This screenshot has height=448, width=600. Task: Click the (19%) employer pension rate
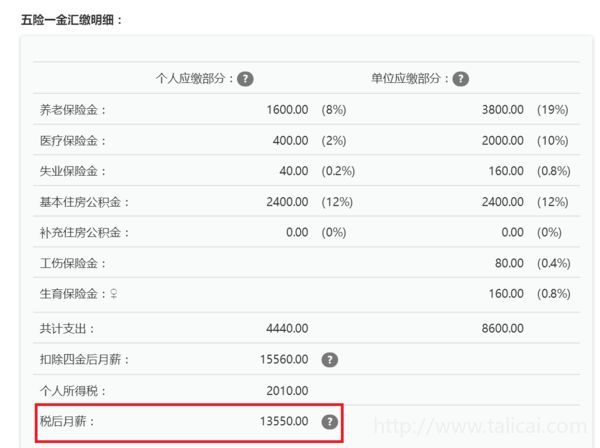click(x=553, y=110)
